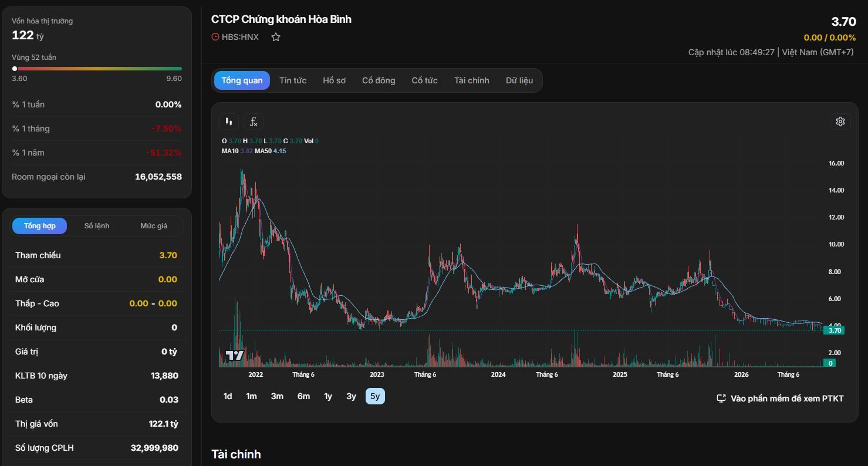The image size is (868, 466).
Task: Select the 1y chart range
Action: tap(328, 397)
